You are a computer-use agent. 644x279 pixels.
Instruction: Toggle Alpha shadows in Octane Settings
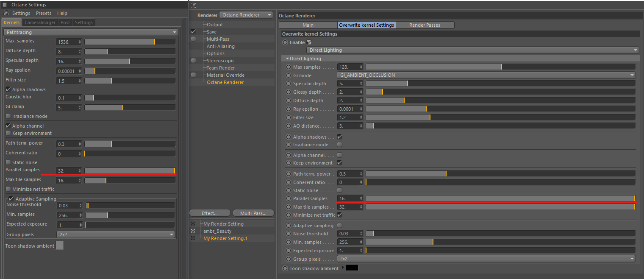(x=8, y=89)
